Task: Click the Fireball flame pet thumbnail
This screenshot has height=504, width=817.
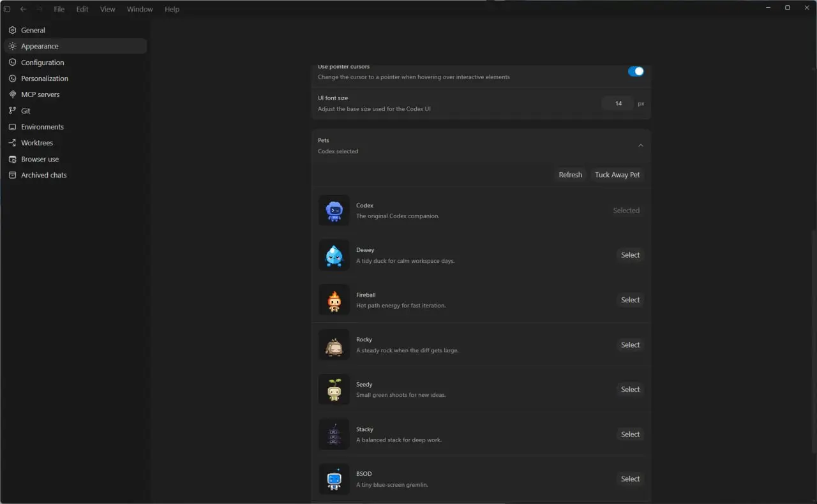Action: (334, 300)
